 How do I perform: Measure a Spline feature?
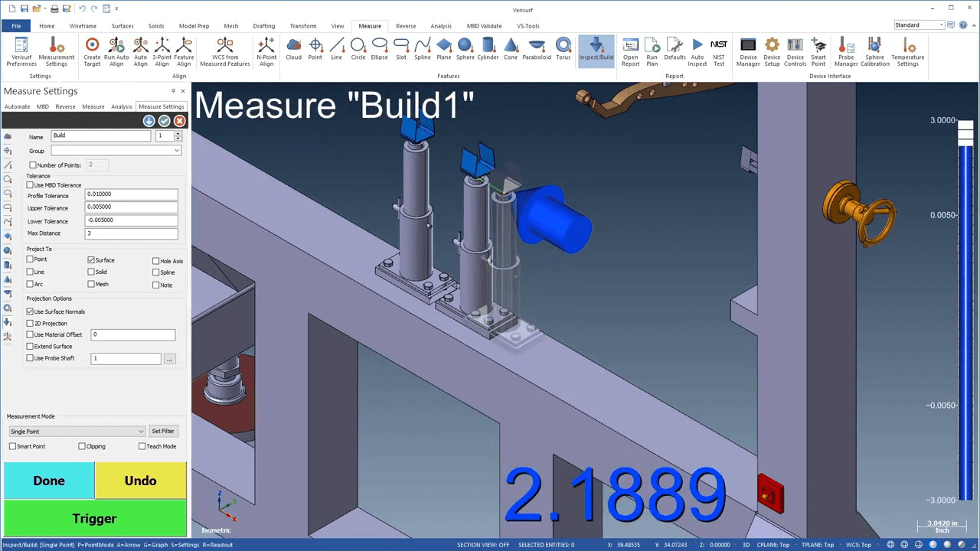click(423, 49)
